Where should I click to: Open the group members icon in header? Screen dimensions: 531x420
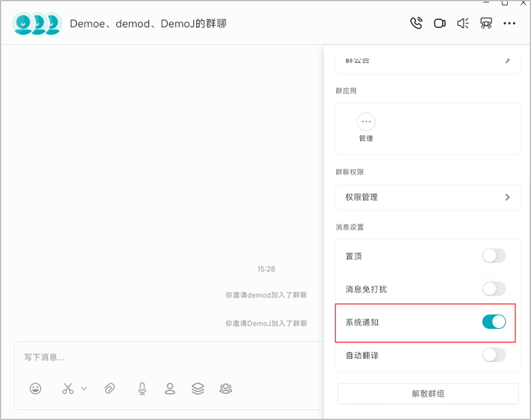click(486, 23)
